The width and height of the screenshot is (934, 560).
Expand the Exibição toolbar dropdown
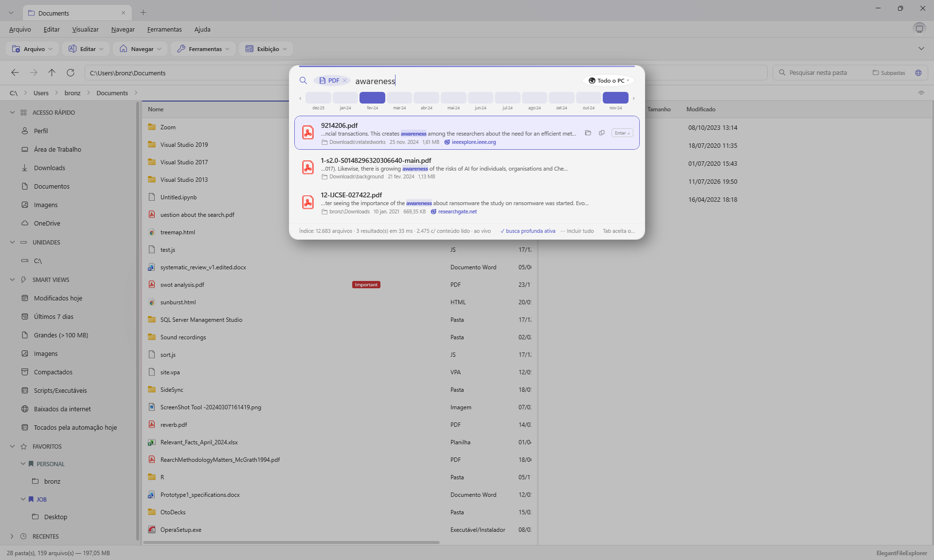coord(266,49)
